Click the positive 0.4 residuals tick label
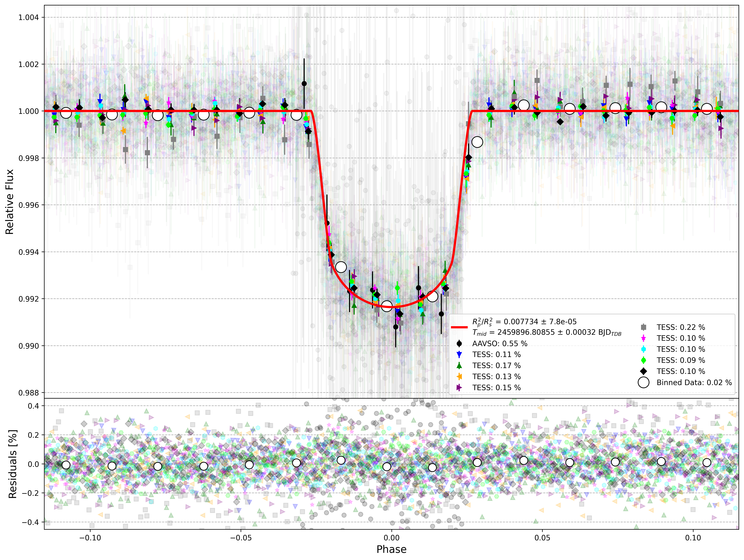This screenshot has height=560, width=744. click(x=33, y=406)
